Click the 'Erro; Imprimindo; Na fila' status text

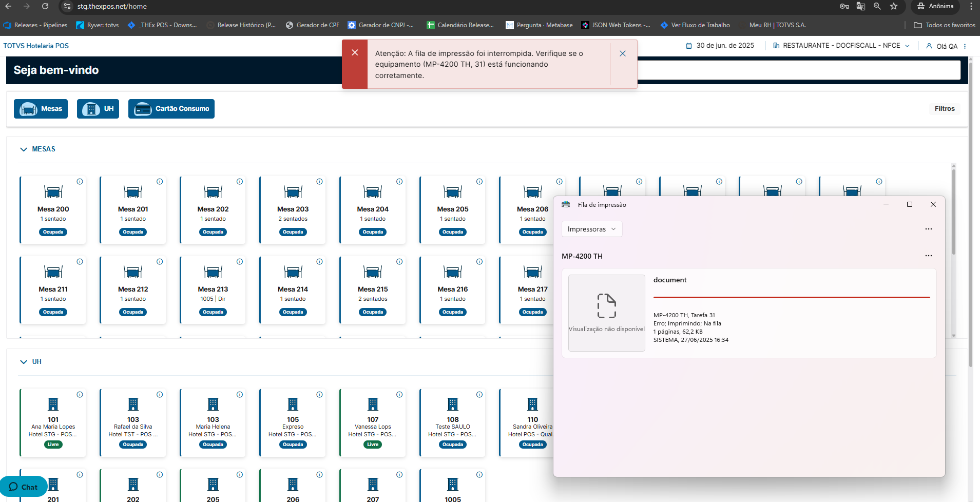tap(687, 323)
